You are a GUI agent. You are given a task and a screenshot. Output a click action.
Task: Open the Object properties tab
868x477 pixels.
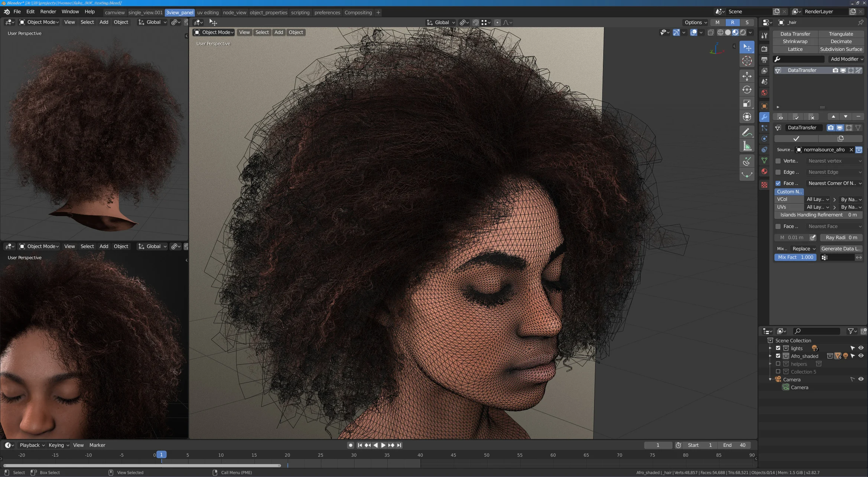[764, 106]
